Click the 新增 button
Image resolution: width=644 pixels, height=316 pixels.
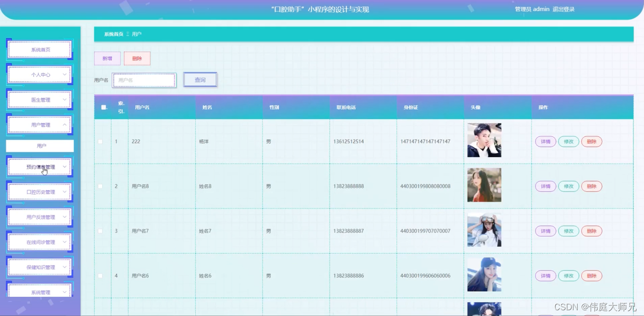pos(107,59)
